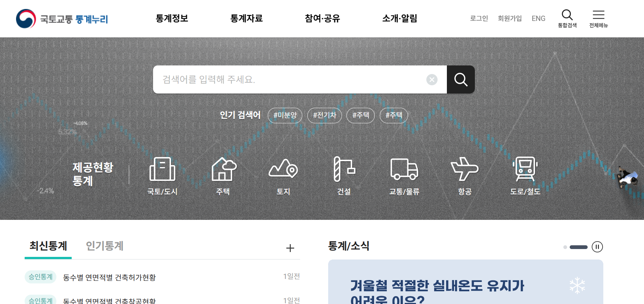Click the 제공현황 통계 label
The image size is (644, 304).
tap(93, 174)
